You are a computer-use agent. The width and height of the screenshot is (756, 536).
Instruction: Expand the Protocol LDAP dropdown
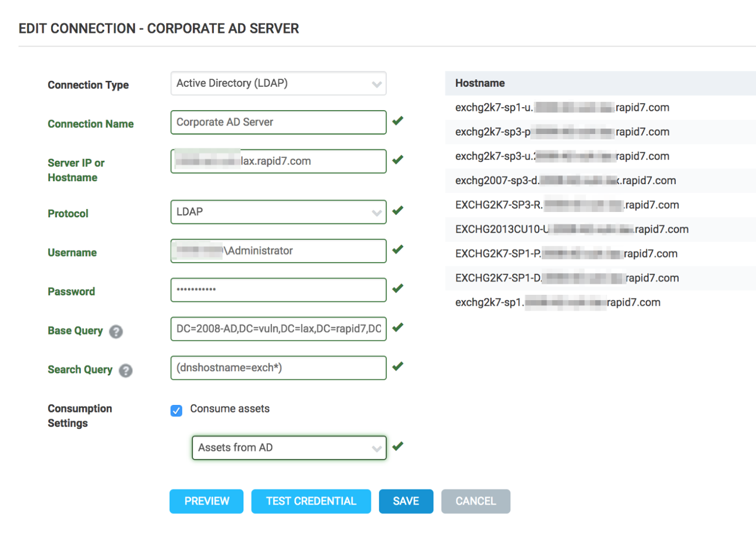pyautogui.click(x=278, y=212)
